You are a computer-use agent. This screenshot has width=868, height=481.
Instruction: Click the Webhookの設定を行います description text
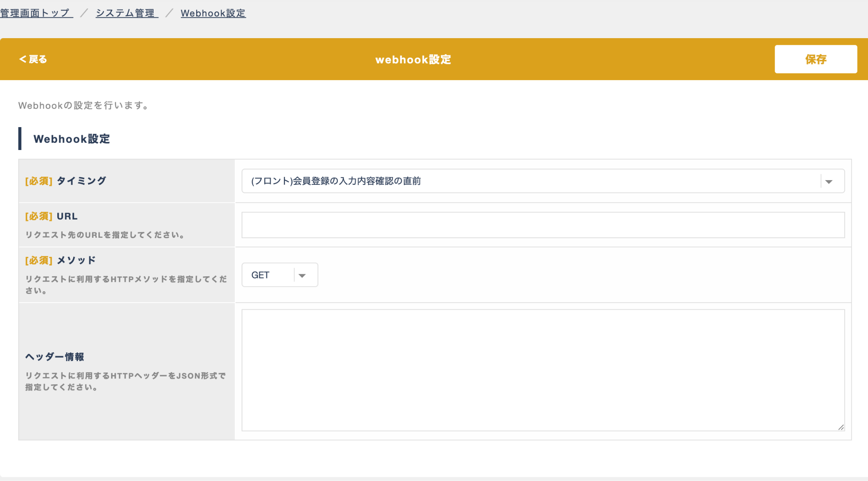coord(83,106)
